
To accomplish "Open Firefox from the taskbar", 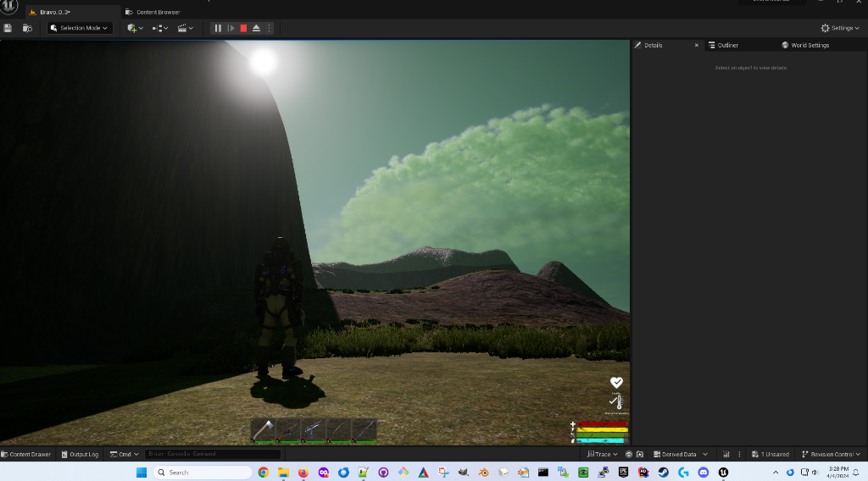I will pyautogui.click(x=303, y=473).
